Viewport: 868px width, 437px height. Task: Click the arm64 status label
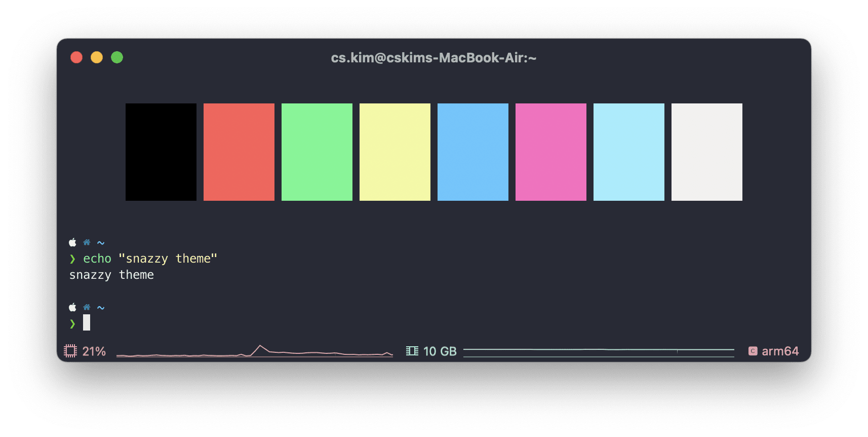[x=780, y=351]
